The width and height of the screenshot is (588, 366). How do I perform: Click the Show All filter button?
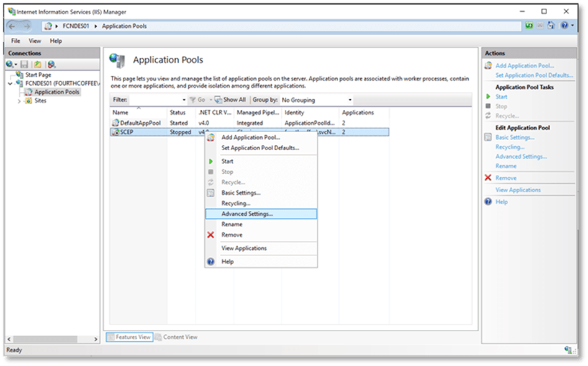230,100
